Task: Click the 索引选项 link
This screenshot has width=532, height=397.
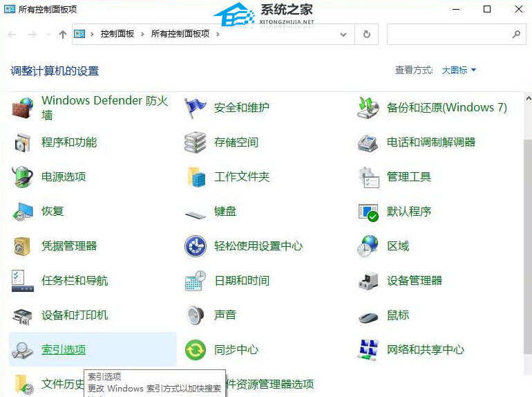Action: point(64,350)
